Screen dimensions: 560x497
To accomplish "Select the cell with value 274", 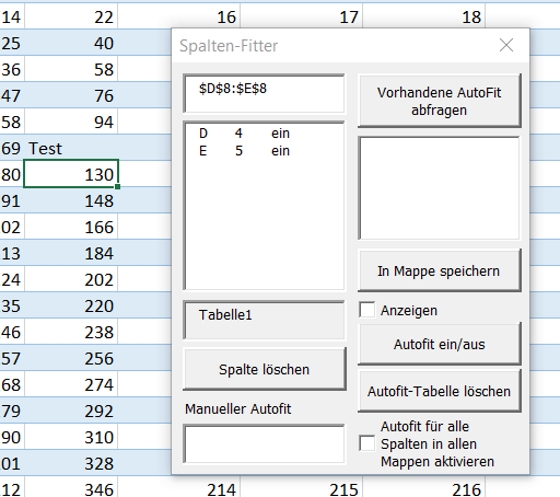I will pyautogui.click(x=71, y=384).
